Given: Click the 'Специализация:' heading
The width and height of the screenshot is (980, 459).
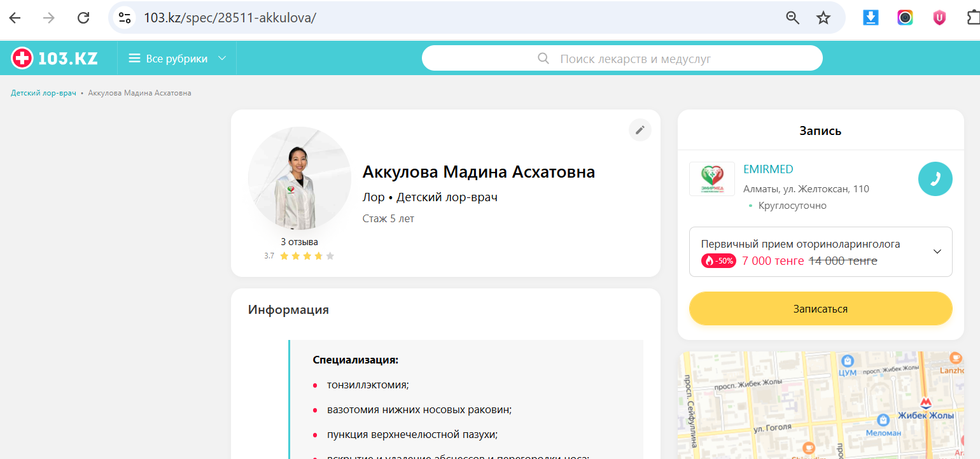Looking at the screenshot, I should pos(355,360).
